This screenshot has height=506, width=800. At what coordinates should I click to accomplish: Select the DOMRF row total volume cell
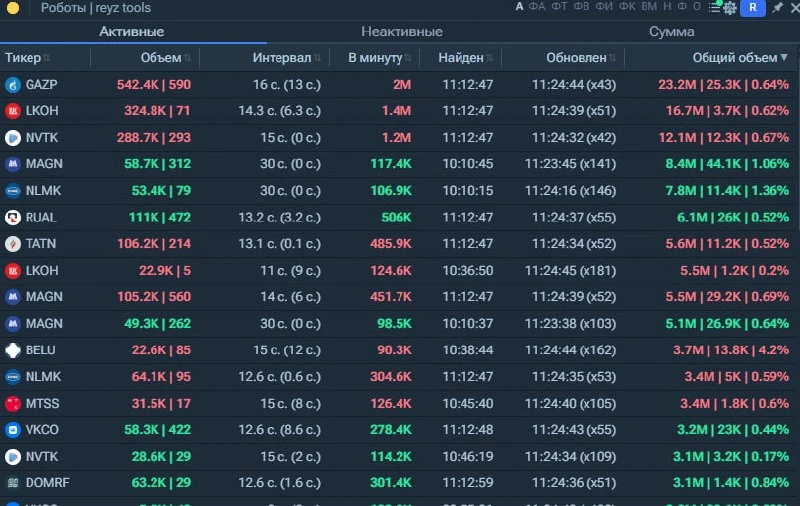731,483
